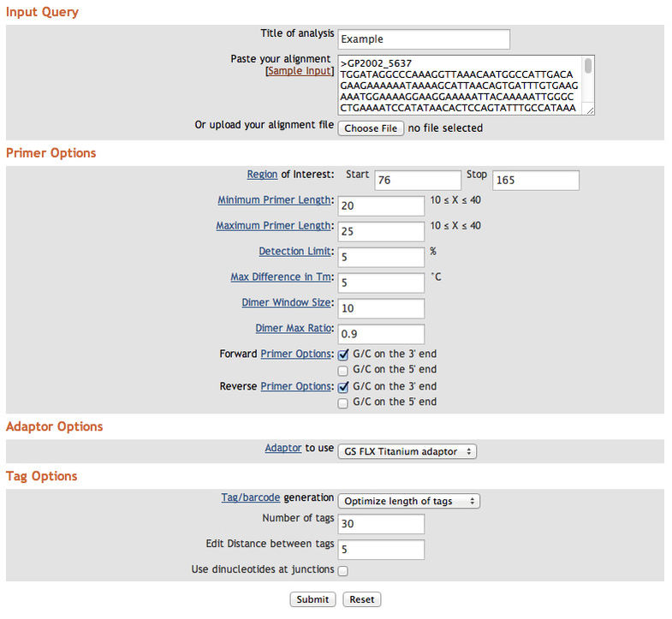Click the Dimer Max Ratio input field
The height and width of the screenshot is (619, 672).
[382, 334]
